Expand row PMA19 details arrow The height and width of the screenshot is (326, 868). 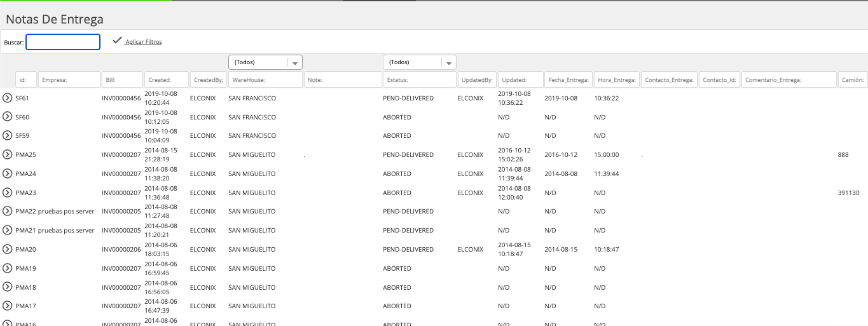tap(8, 268)
